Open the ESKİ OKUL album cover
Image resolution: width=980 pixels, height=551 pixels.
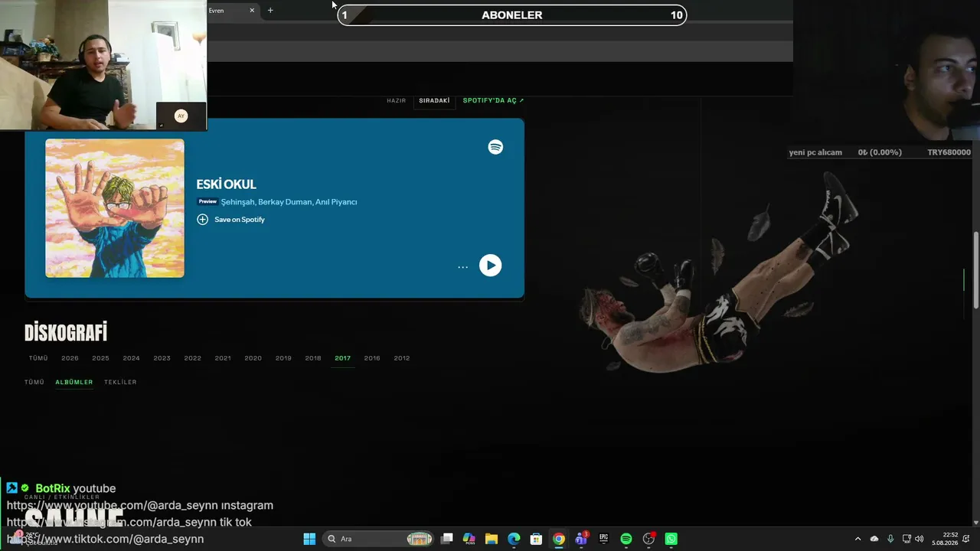(115, 208)
